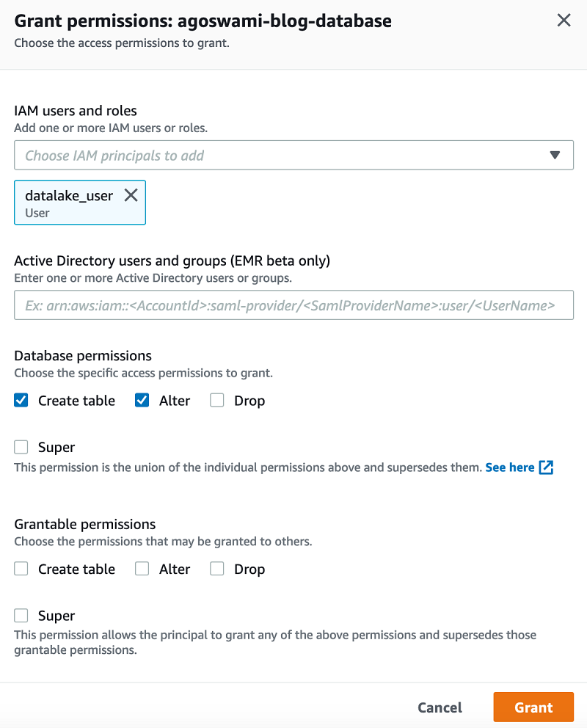Uncheck Create table database permission

pos(21,401)
